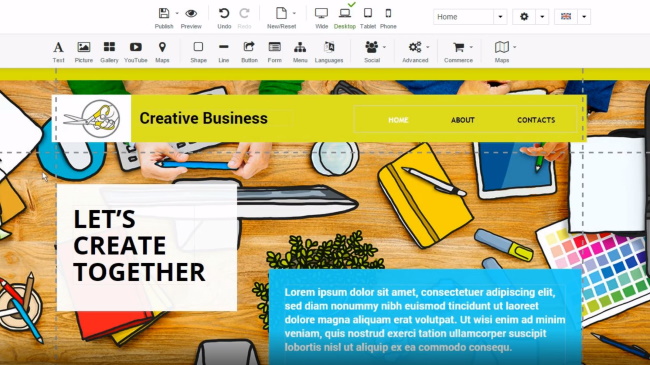Viewport: 650px width, 365px height.
Task: Open the Preview eye icon
Action: (x=191, y=13)
